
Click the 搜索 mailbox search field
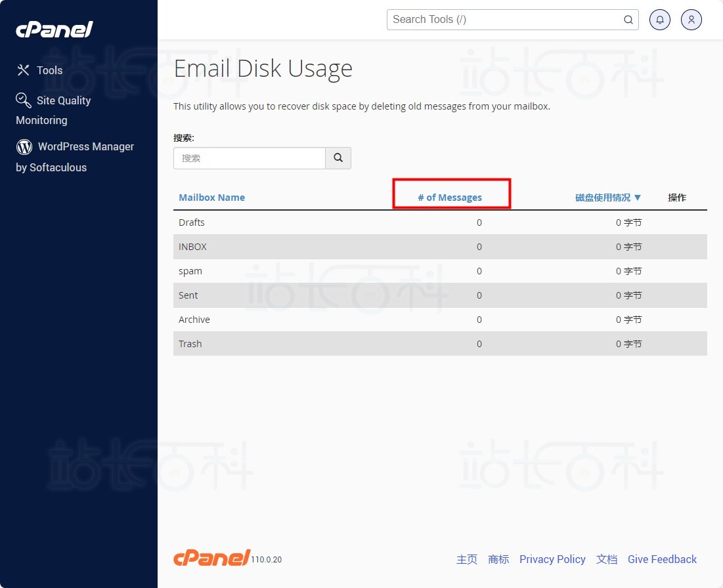coord(250,158)
